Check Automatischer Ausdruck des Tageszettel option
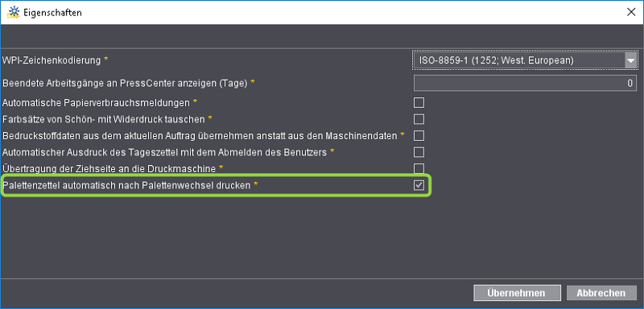Screen dimensions: 644x309 tap(419, 153)
